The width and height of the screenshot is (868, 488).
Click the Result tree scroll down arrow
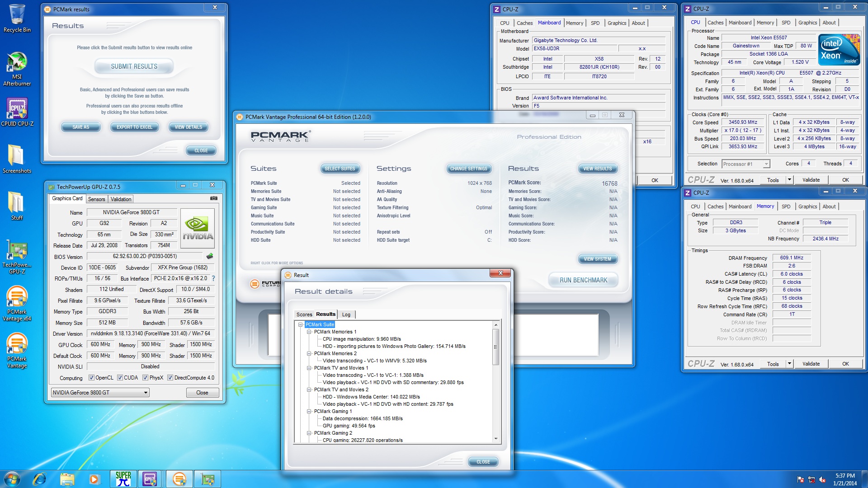point(496,438)
